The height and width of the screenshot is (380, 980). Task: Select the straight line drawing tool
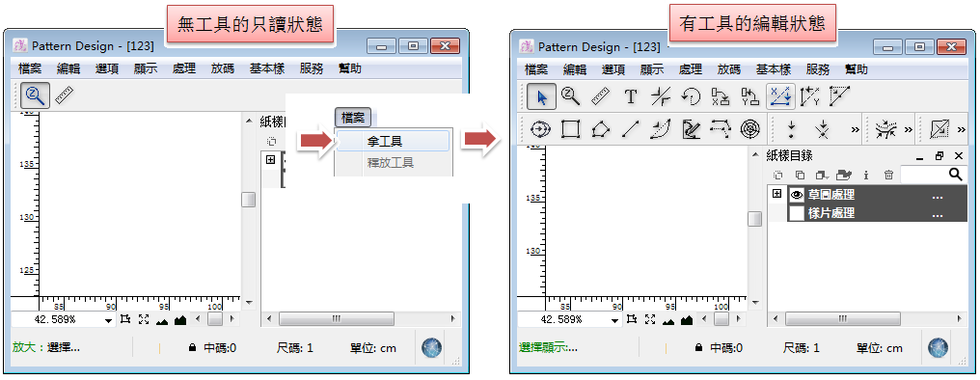point(631,129)
